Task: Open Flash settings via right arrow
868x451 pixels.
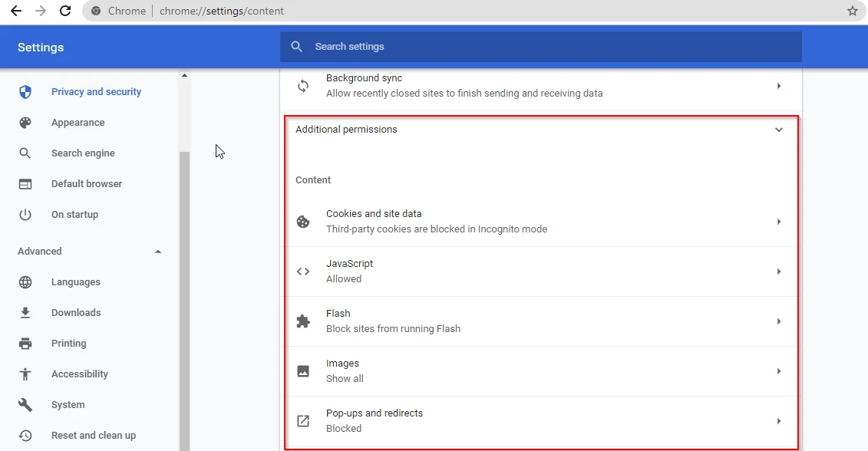Action: tap(779, 321)
